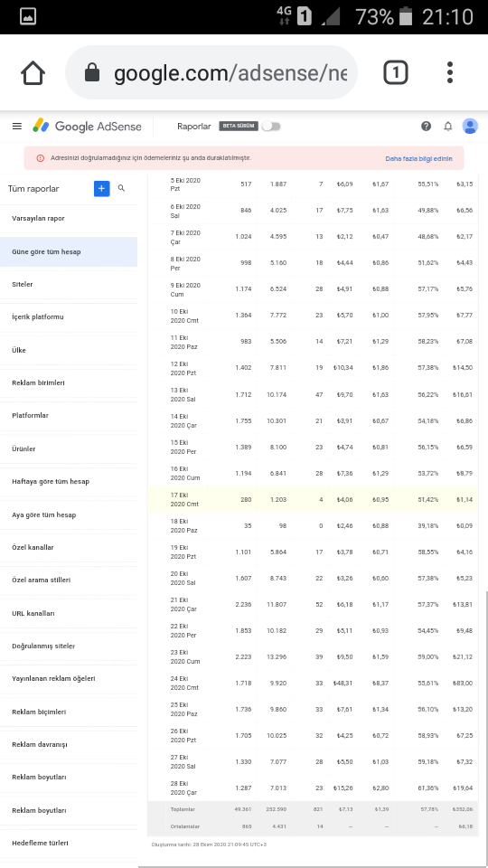Open the user account avatar
Viewport: 488px width, 868px height.
point(470,127)
